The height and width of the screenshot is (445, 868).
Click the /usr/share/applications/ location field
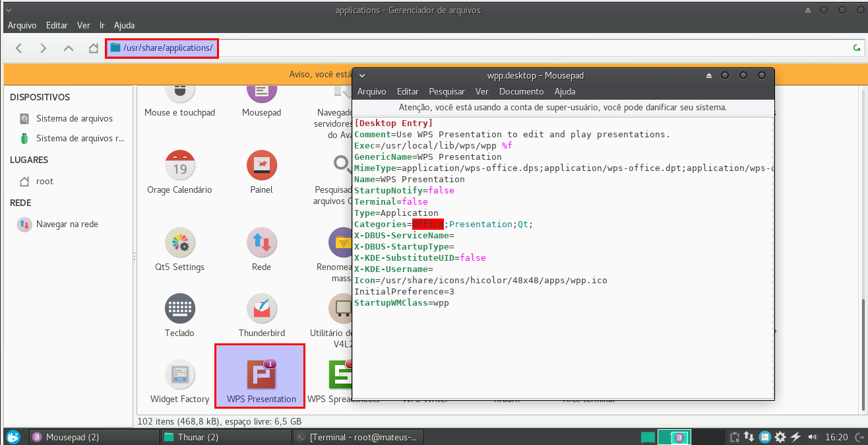pos(484,48)
